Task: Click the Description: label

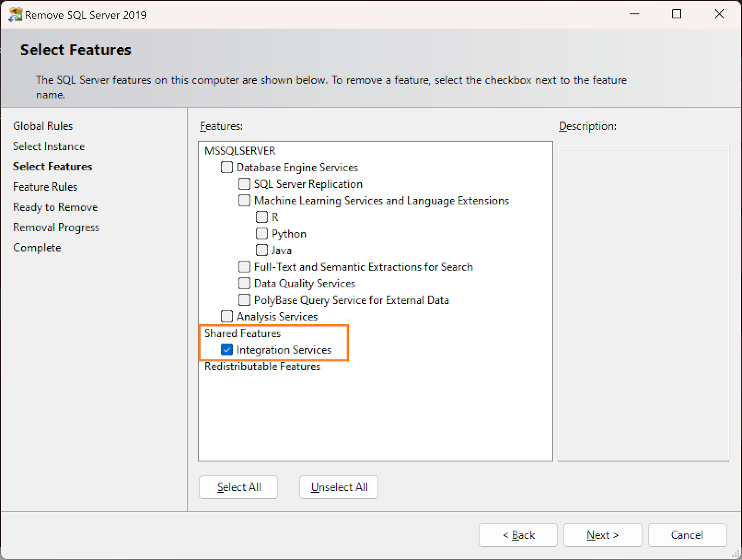Action: 588,126
